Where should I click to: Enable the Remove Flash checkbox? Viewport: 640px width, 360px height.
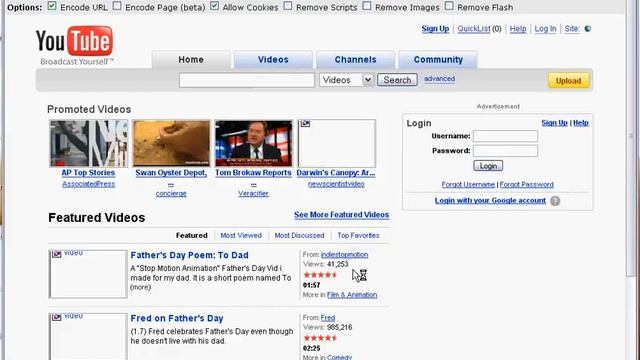tap(449, 6)
